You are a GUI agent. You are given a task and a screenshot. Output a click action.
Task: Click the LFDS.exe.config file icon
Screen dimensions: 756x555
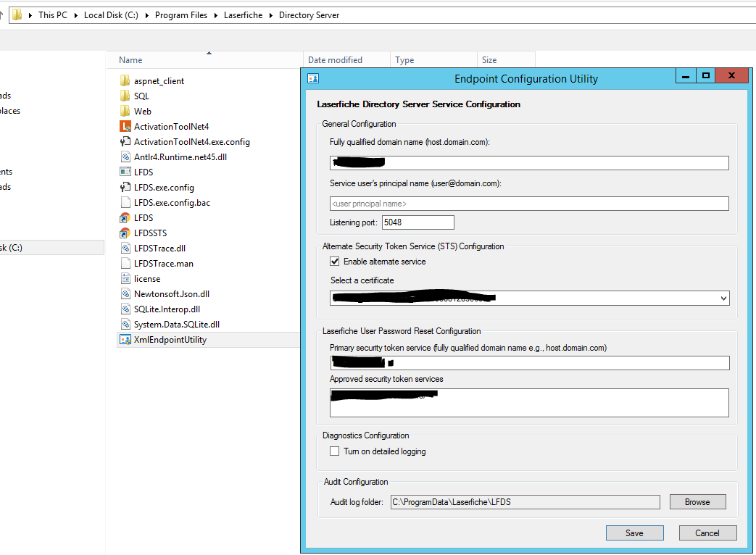125,187
